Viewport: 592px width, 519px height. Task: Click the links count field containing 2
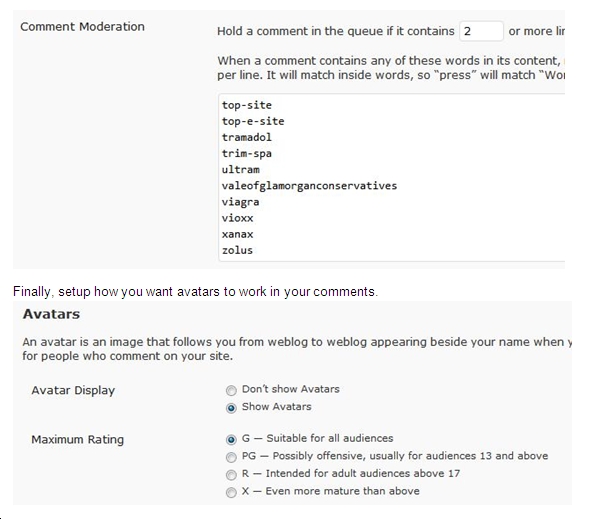481,31
